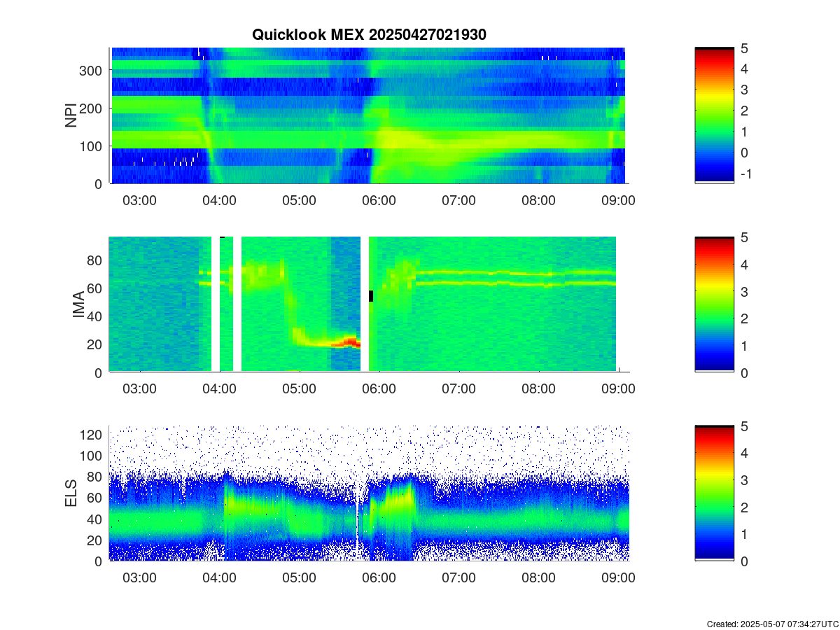Click the '06:00' tick under the NPI plot
The height and width of the screenshot is (630, 840).
[379, 200]
